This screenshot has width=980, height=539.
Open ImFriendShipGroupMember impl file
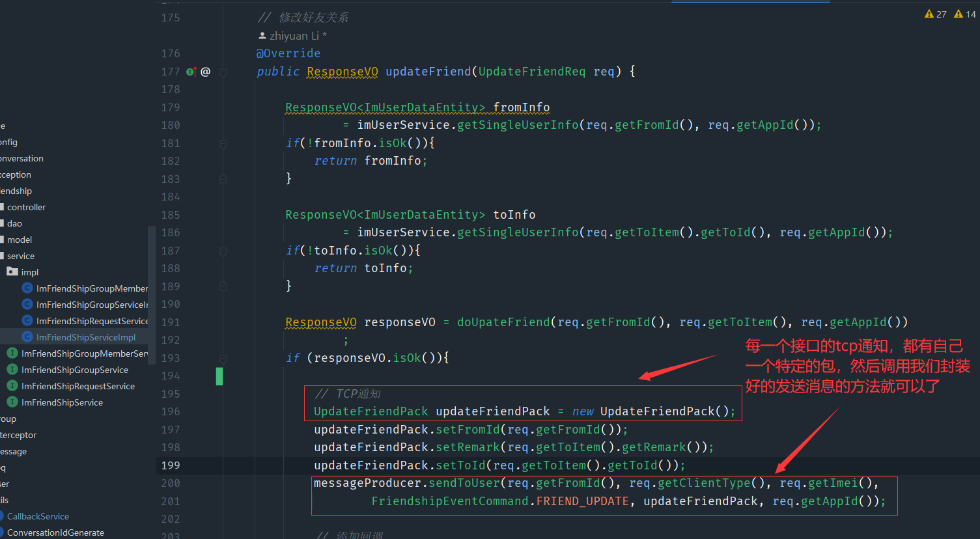point(92,288)
